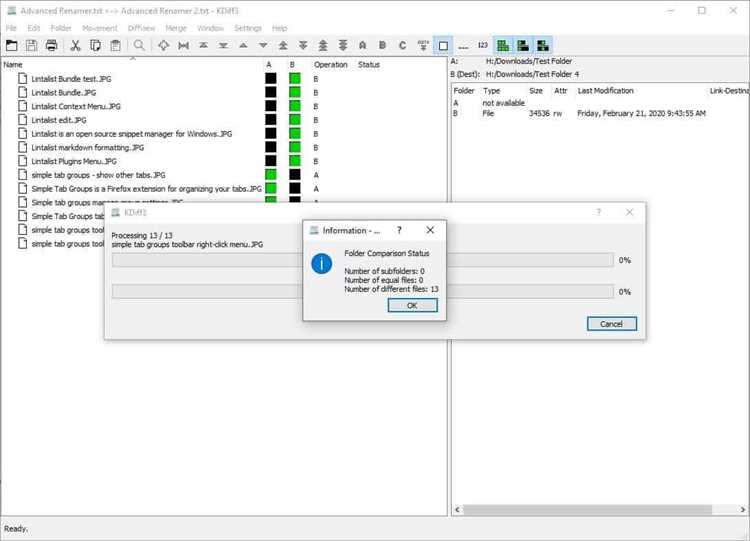
Task: Select lines from A toolbar button
Action: (x=363, y=45)
